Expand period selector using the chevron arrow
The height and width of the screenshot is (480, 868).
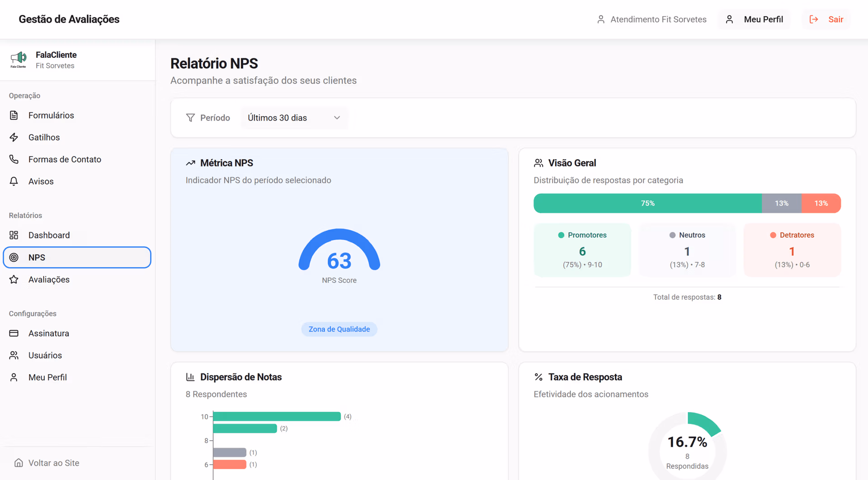[337, 118]
